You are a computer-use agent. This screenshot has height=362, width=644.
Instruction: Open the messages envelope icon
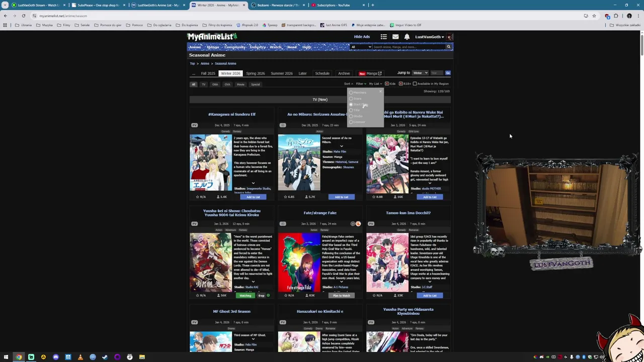point(395,37)
